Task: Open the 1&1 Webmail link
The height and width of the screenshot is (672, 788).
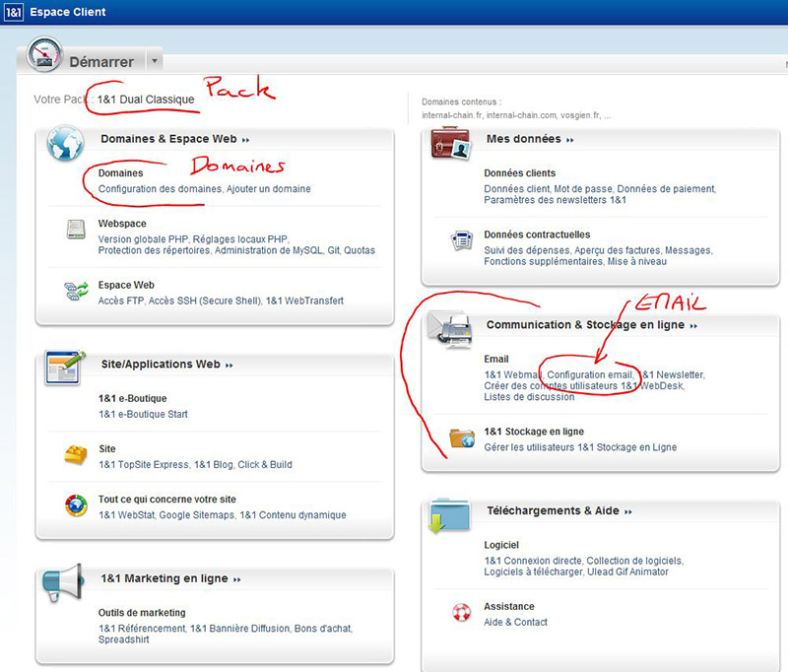Action: click(x=513, y=375)
